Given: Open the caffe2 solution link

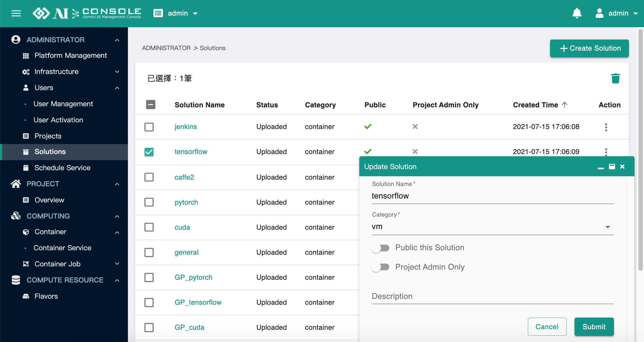Looking at the screenshot, I should (x=184, y=177).
